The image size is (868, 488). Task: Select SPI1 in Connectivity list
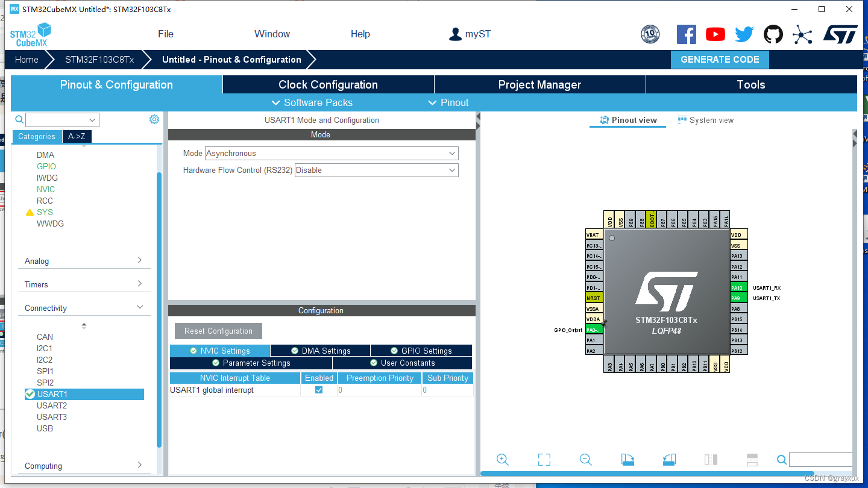(45, 371)
